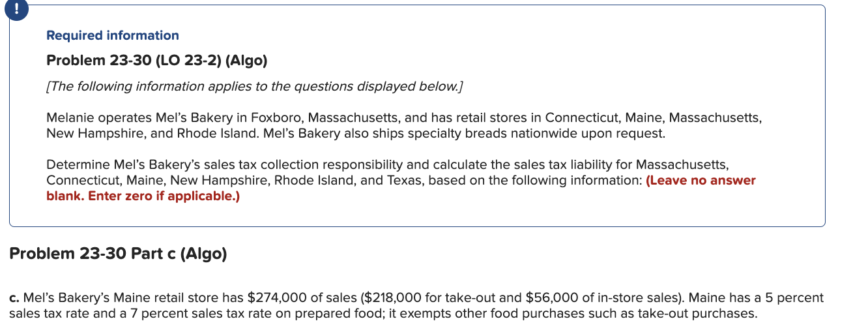Select the "Required information" heading
Screen dimensions: 868x334
point(113,36)
